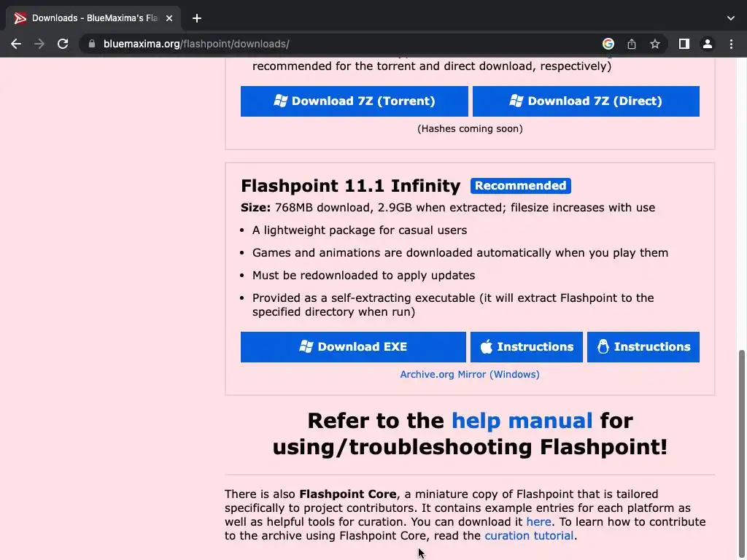Download Flashpoint 7Z via Direct link
Image resolution: width=747 pixels, height=560 pixels.
click(x=586, y=101)
